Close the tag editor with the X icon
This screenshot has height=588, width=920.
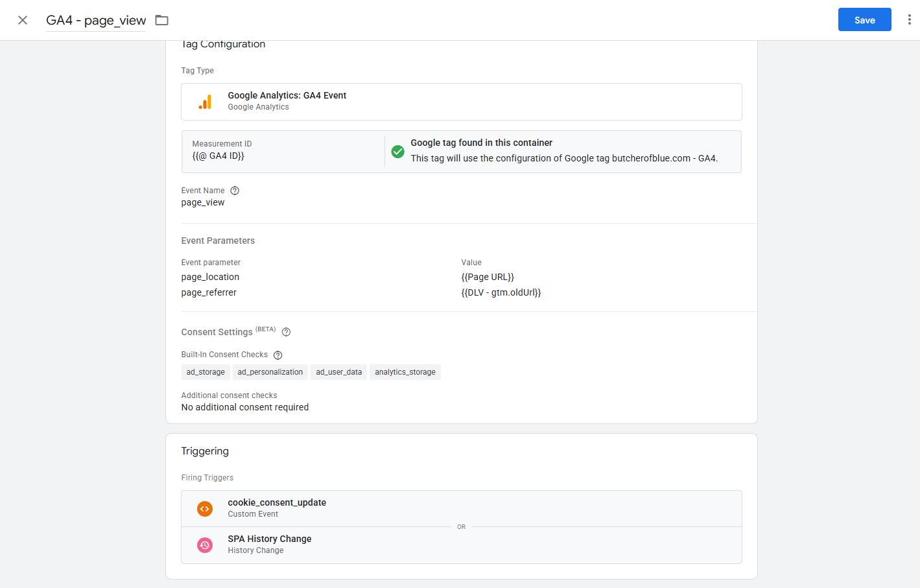coord(23,20)
